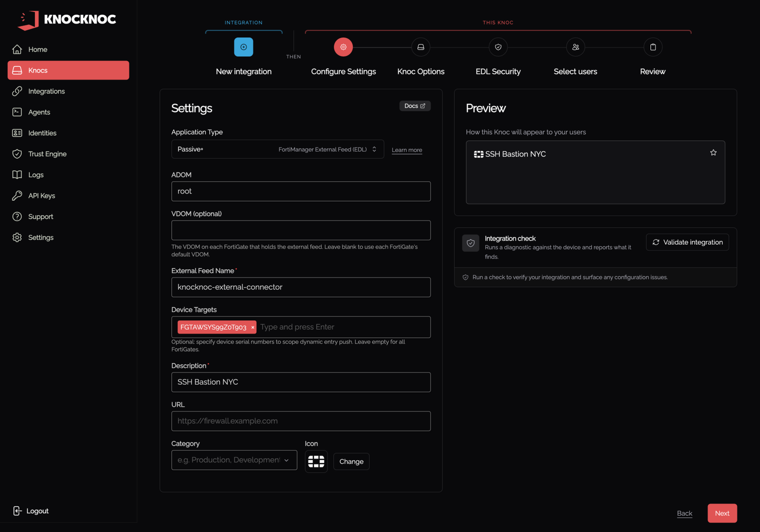
Task: Expand the Category dropdown
Action: coord(234,460)
